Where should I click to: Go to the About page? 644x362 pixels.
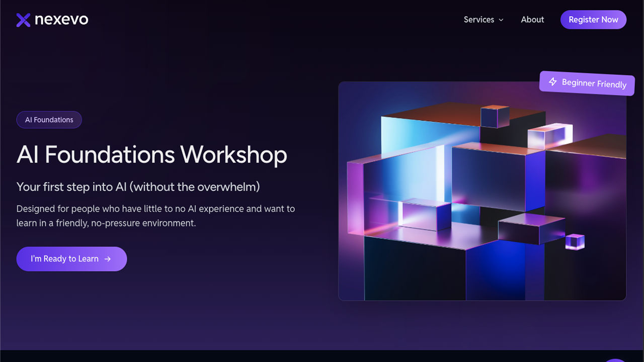coord(532,20)
